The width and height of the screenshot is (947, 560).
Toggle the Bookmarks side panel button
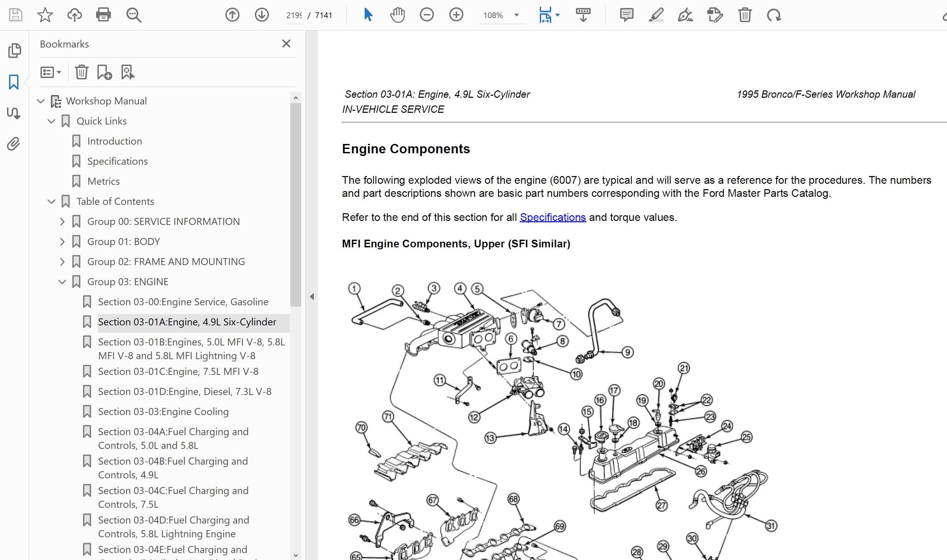[14, 82]
